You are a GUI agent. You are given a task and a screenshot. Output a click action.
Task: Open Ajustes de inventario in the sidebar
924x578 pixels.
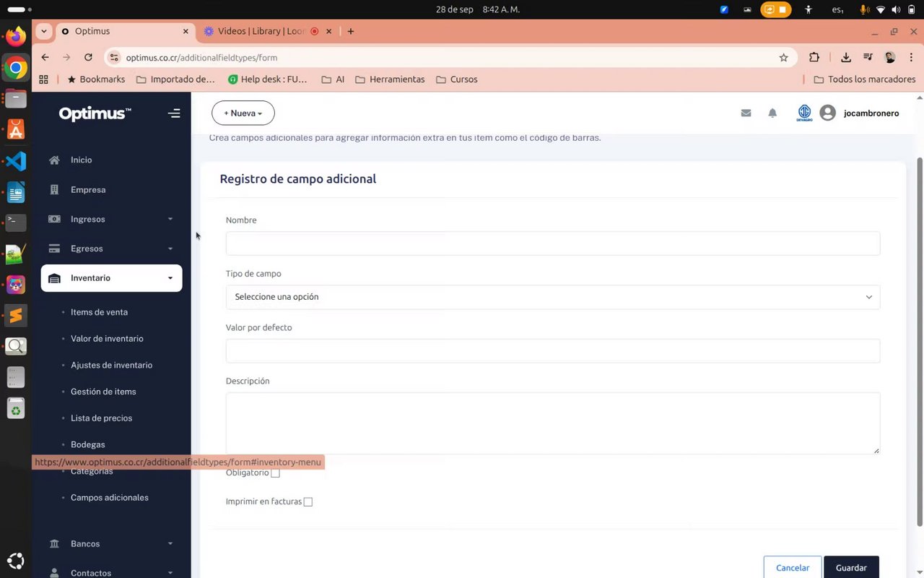111,366
